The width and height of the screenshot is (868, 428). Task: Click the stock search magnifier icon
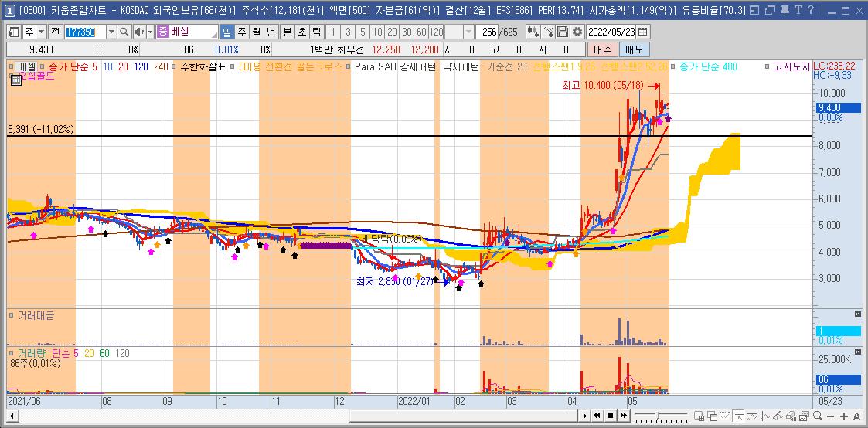[x=124, y=32]
